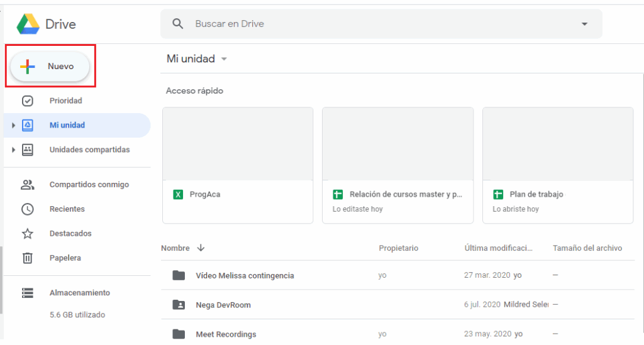Click the Google Drive logo
The width and height of the screenshot is (644, 345).
point(28,24)
